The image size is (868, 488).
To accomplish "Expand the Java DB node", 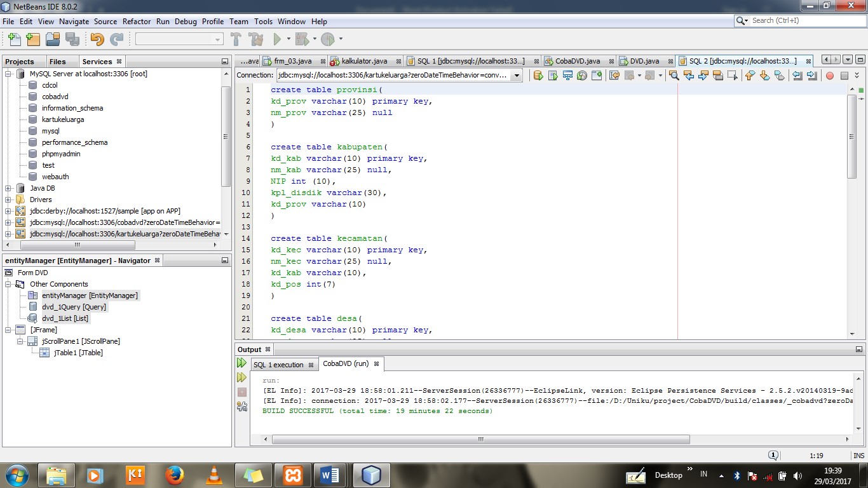I will click(8, 188).
